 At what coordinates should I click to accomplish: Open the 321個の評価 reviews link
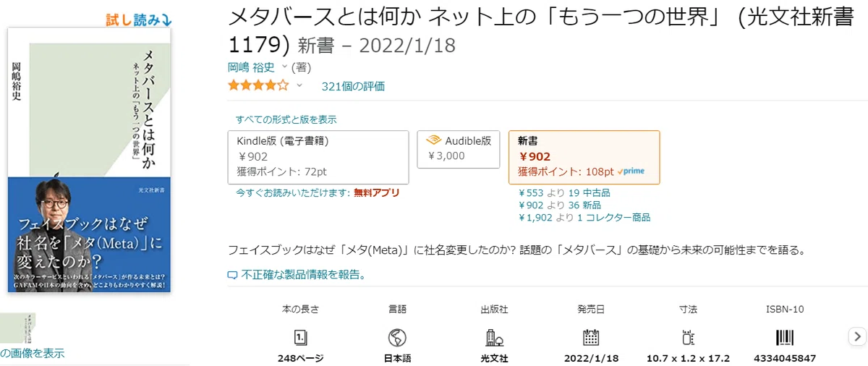pos(353,86)
